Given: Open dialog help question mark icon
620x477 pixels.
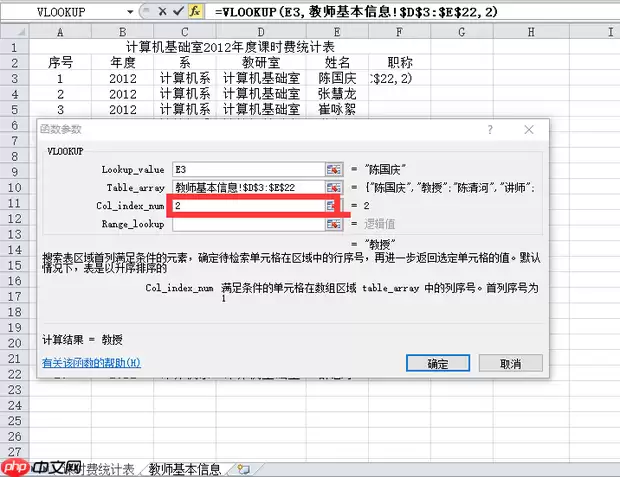Looking at the screenshot, I should pyautogui.click(x=490, y=129).
